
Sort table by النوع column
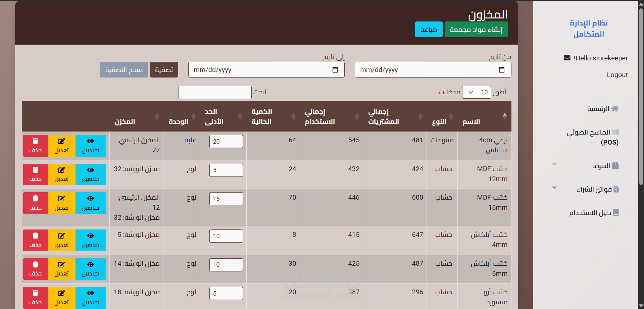(x=451, y=116)
